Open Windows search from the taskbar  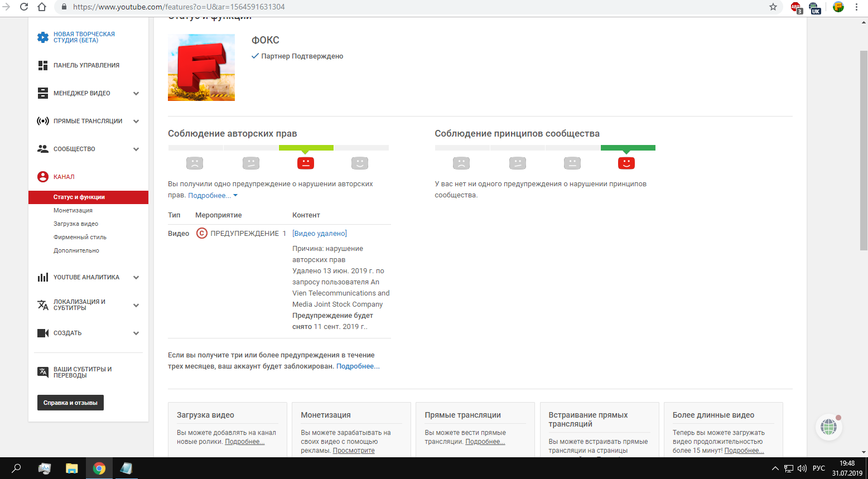point(16,468)
